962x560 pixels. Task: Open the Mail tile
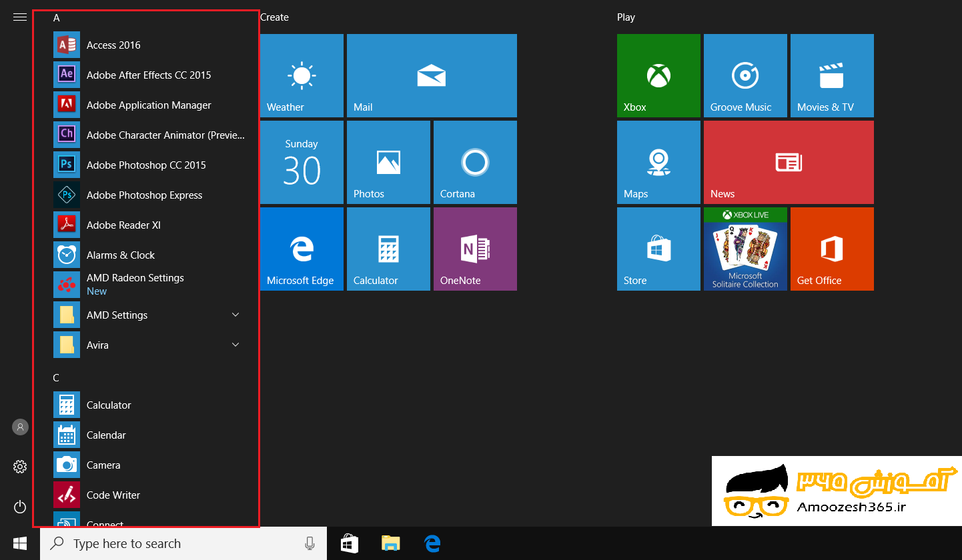(x=432, y=76)
